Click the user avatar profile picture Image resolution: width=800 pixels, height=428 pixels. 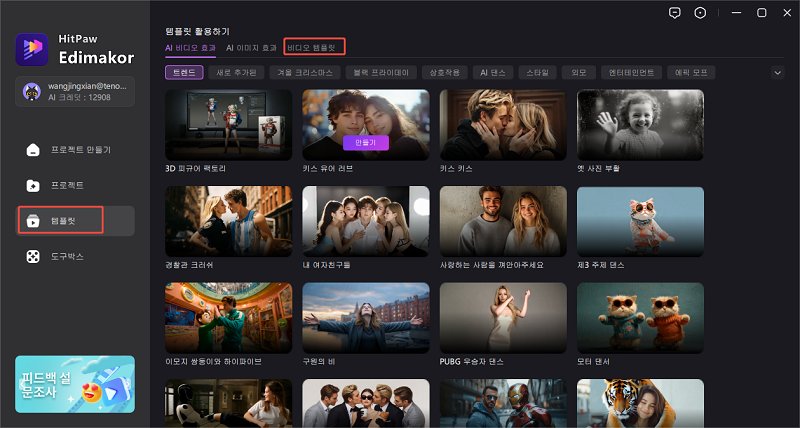point(31,92)
